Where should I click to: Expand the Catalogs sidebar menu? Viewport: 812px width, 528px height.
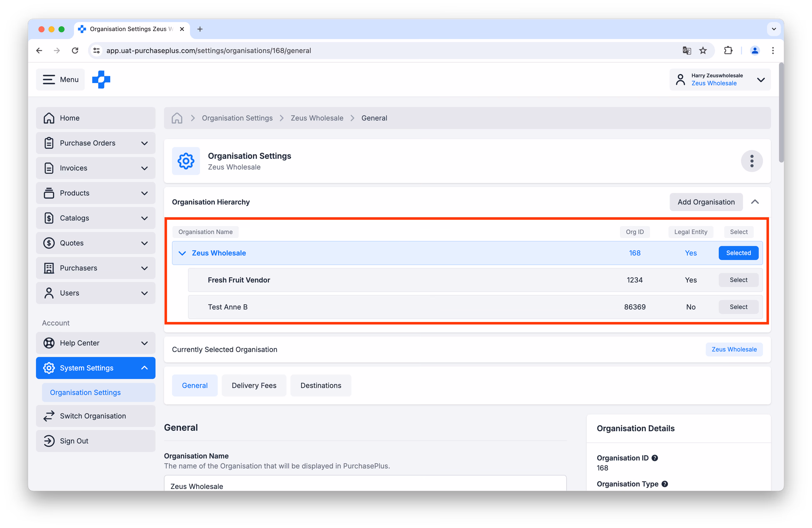pyautogui.click(x=96, y=218)
